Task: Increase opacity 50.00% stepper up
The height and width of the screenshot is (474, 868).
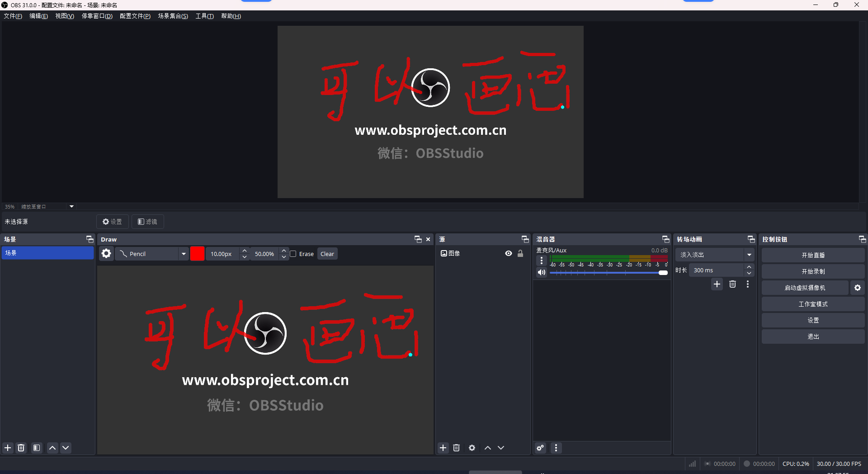Action: point(284,251)
